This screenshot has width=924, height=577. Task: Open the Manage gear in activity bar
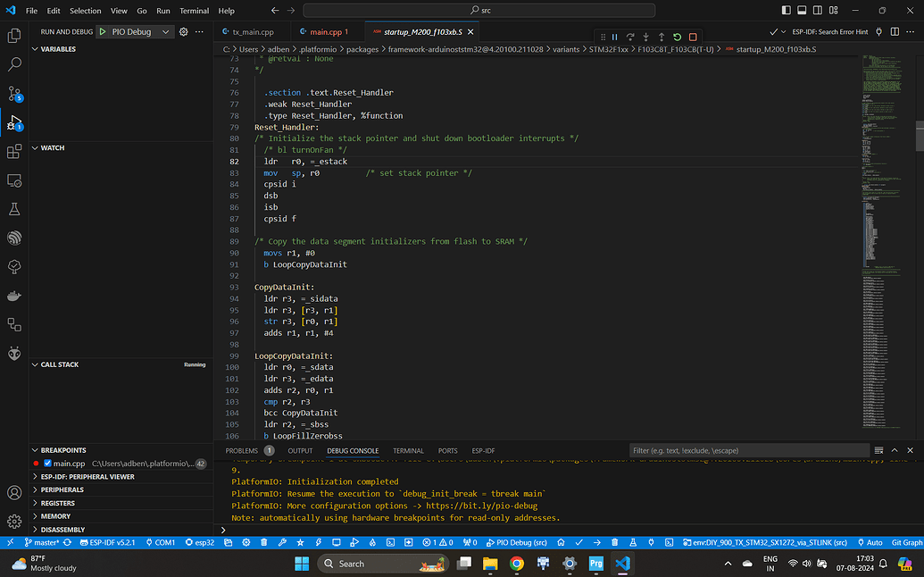coord(14,521)
